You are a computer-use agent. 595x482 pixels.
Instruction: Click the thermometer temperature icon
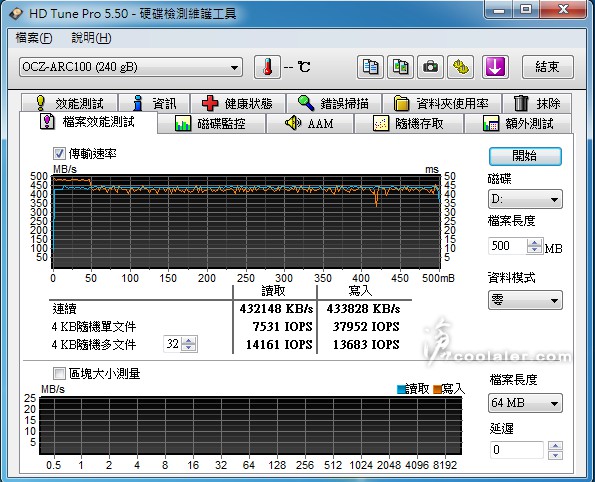(x=268, y=67)
